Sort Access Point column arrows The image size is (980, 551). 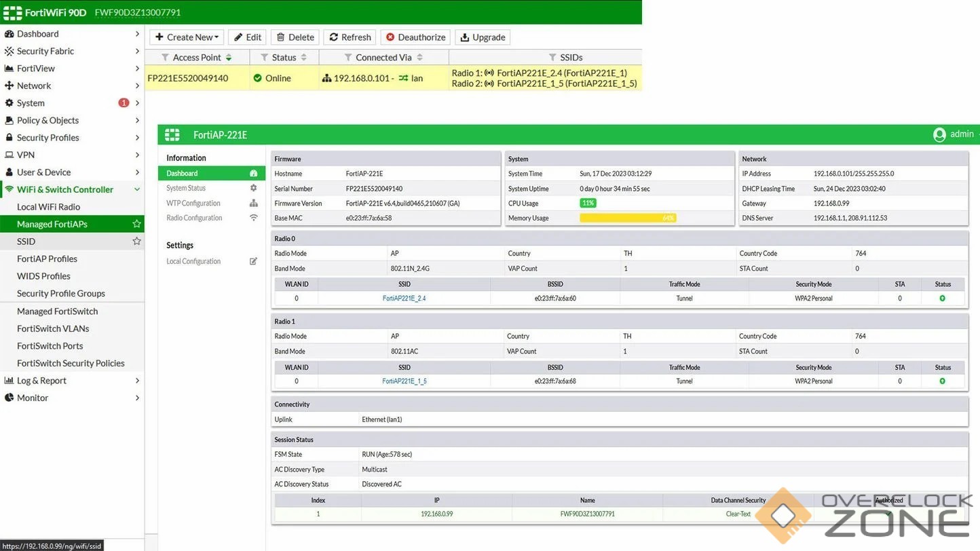(229, 58)
